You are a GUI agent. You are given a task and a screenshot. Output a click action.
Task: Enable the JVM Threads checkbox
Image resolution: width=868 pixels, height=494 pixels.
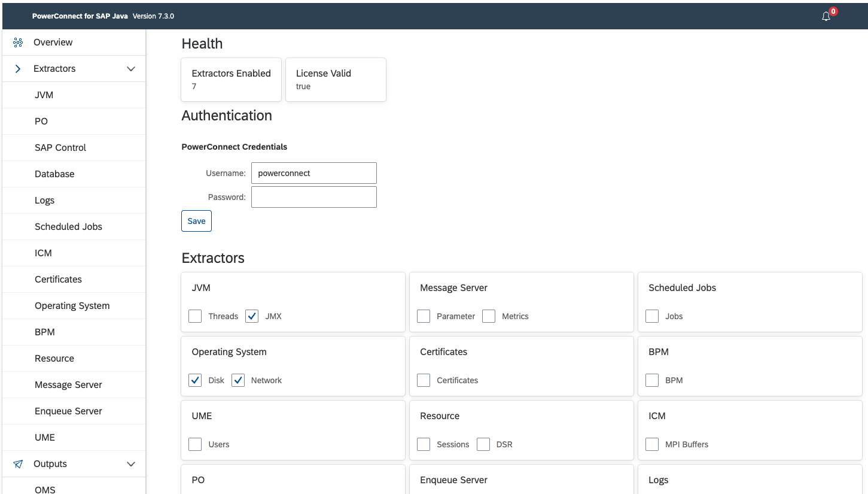[x=195, y=316]
